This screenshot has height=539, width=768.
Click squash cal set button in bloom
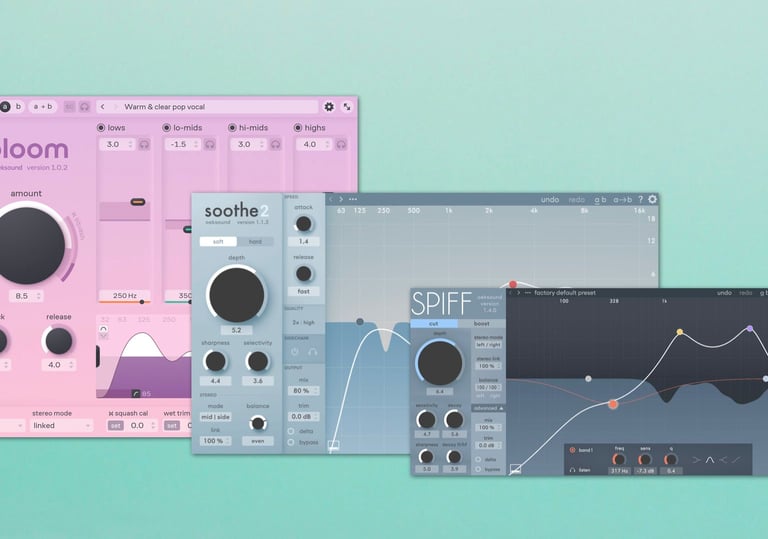click(x=116, y=425)
